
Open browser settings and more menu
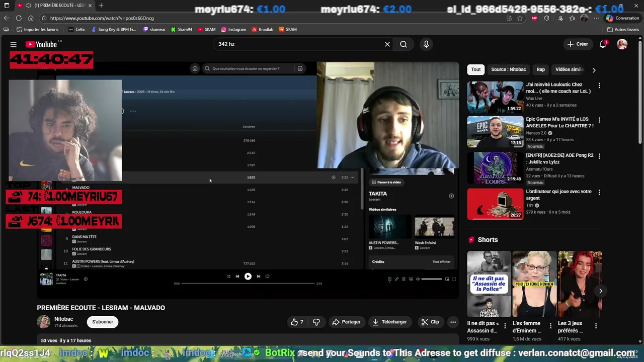(596, 18)
